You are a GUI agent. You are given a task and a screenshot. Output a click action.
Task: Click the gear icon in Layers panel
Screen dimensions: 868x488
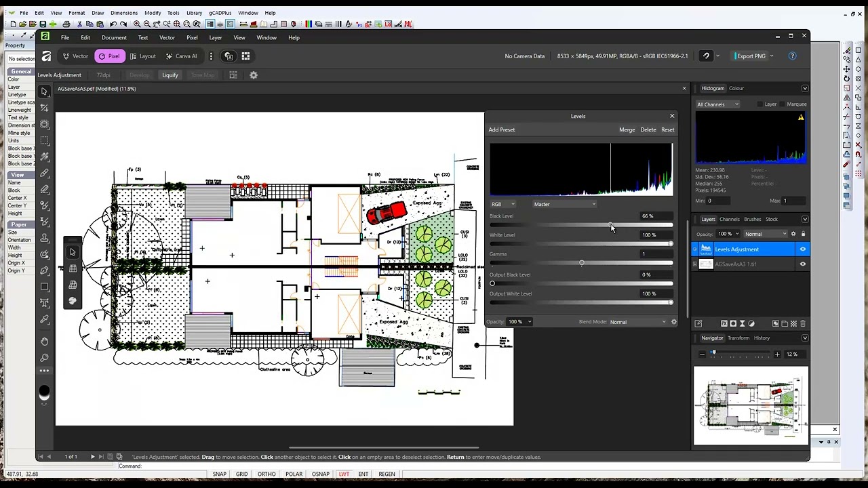(x=793, y=234)
